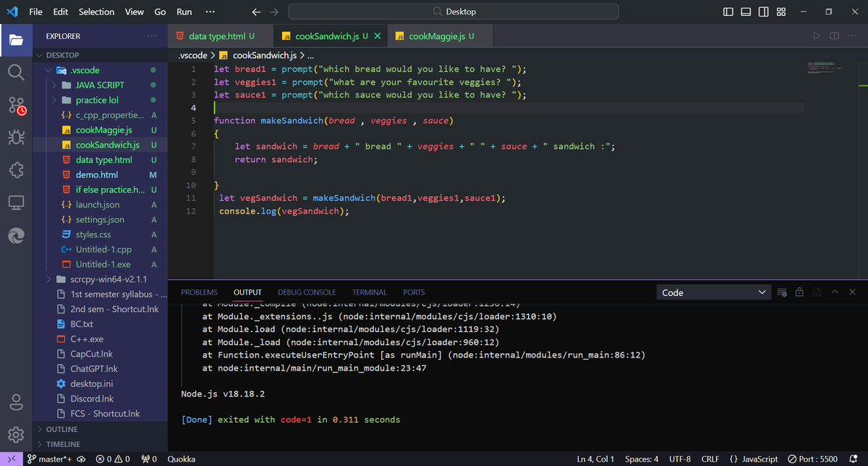Go back with the left arrow
868x466 pixels.
(x=256, y=12)
